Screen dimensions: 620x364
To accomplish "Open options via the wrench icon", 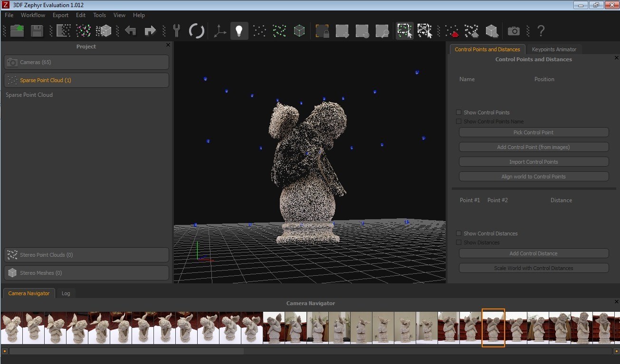I will tap(176, 31).
